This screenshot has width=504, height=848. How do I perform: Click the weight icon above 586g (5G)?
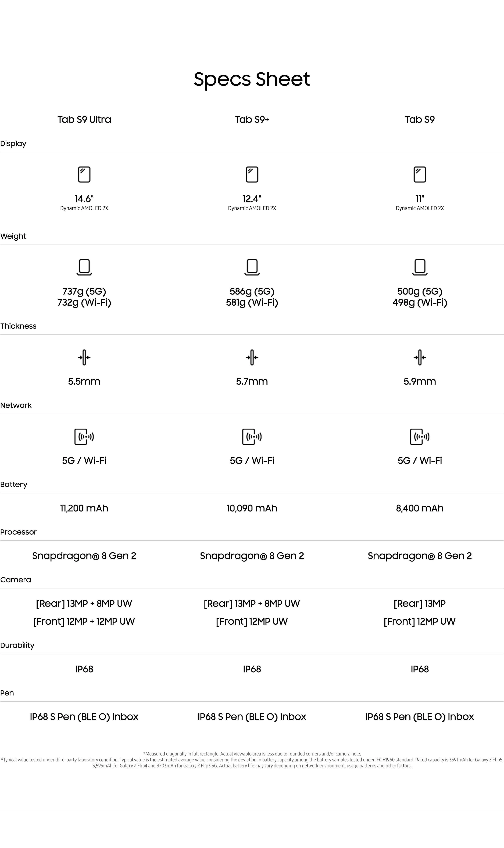[x=252, y=267]
